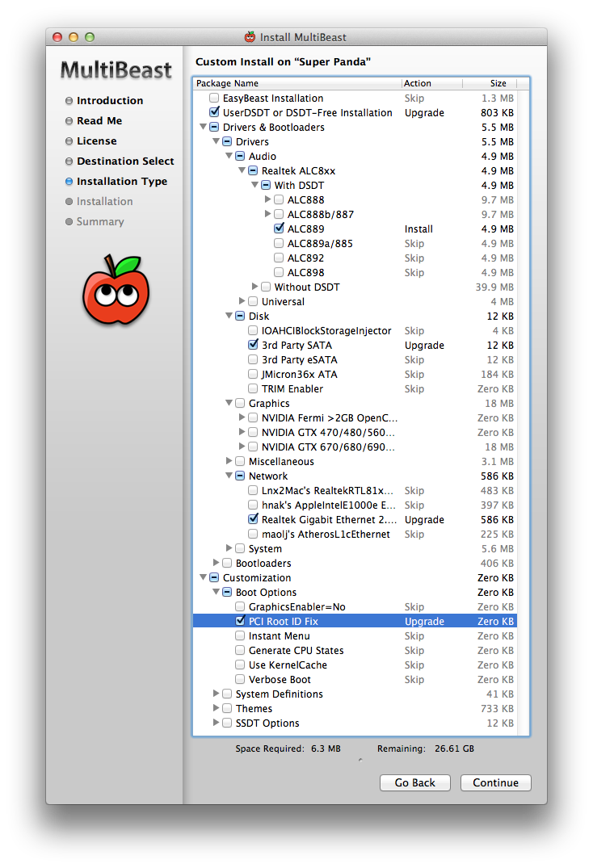Screen dimensions: 593x868
Task: Select the JMicron36x ATA row text
Action: 300,374
